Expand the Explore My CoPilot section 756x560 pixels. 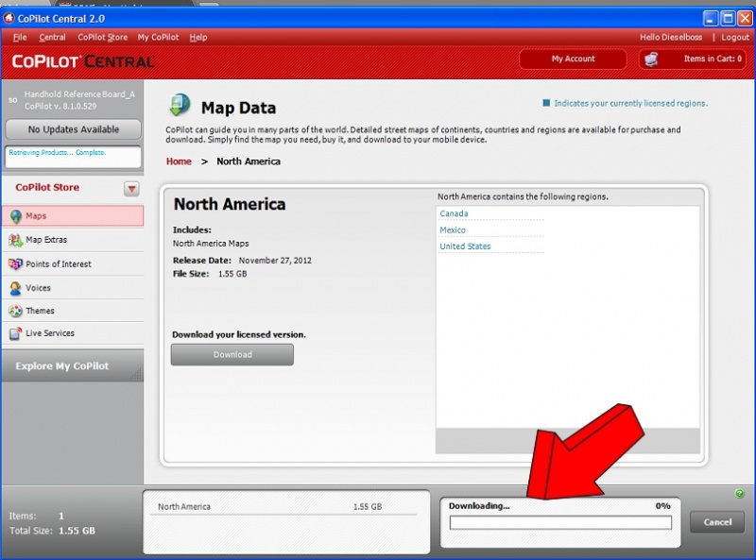point(62,366)
